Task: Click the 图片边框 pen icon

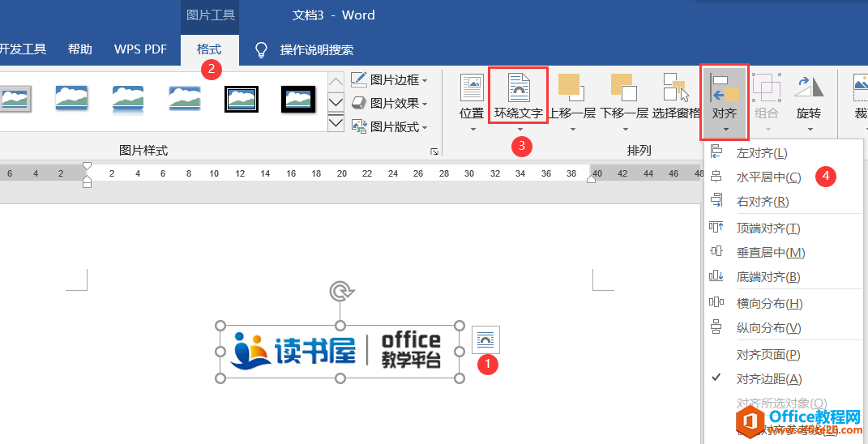Action: tap(359, 79)
